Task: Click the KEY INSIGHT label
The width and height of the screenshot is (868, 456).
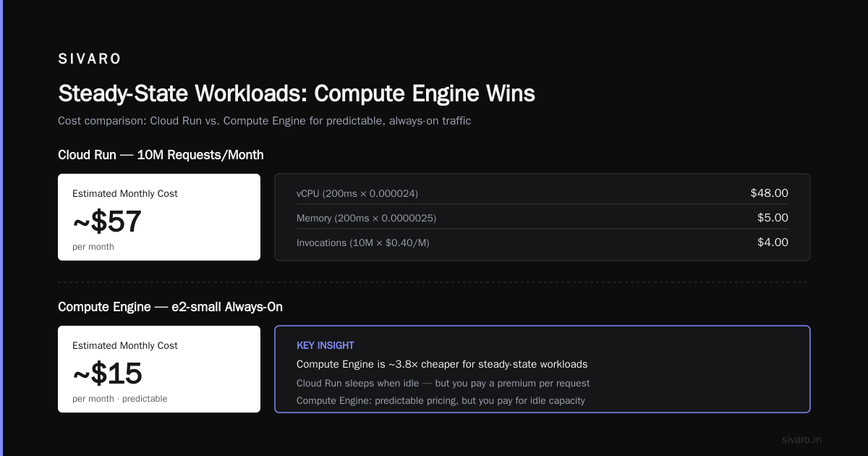Action: click(325, 346)
